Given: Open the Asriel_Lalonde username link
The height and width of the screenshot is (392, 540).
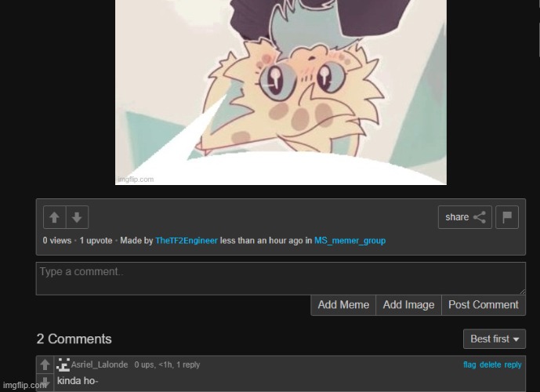Looking at the screenshot, I should (x=100, y=365).
